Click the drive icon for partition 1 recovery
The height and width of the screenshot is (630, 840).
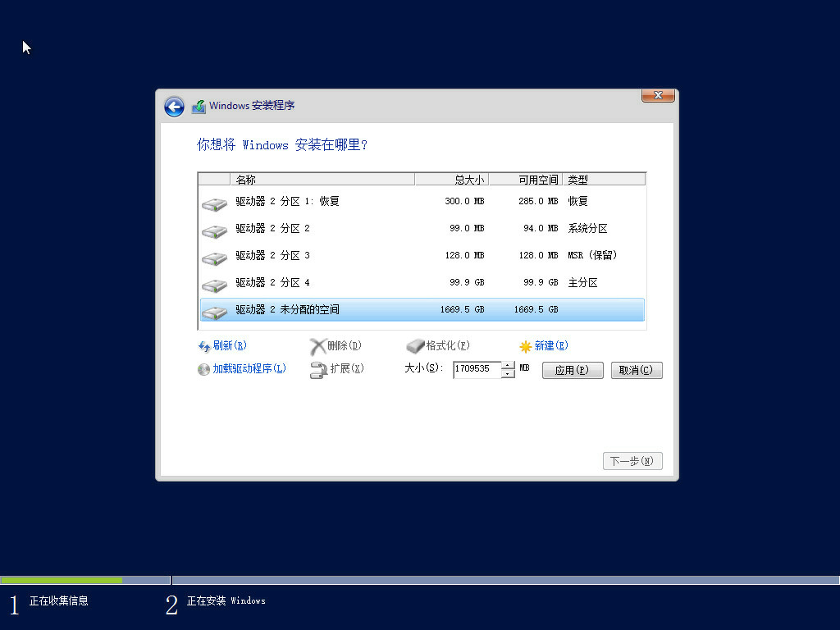click(214, 204)
